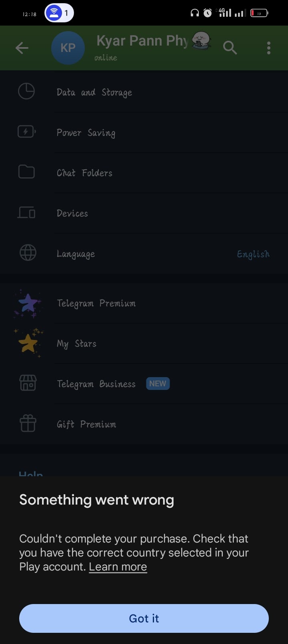The height and width of the screenshot is (644, 288).
Task: Open the Chat Folders entry
Action: click(x=84, y=173)
